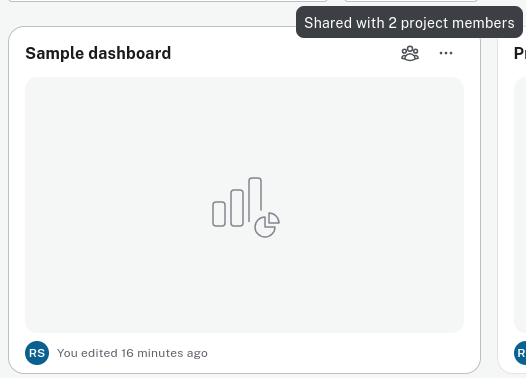Open the Sample dashboard gray preview thumbnail

point(245,205)
